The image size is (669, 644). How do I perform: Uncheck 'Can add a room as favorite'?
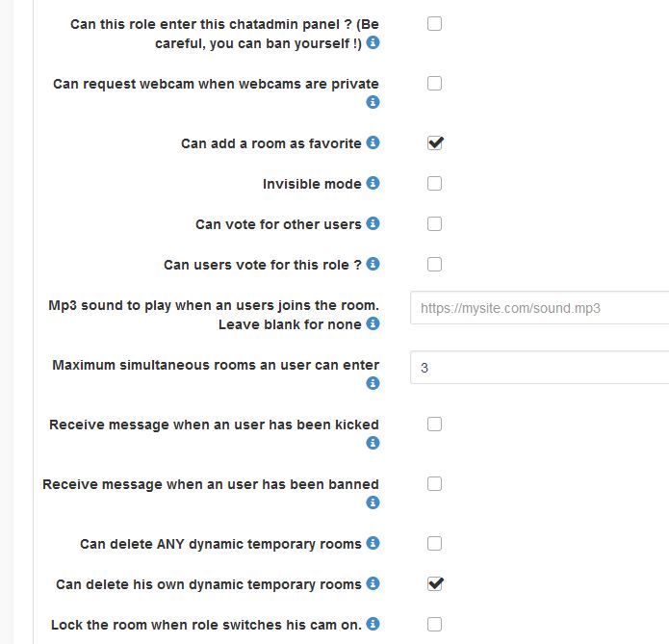pyautogui.click(x=434, y=142)
